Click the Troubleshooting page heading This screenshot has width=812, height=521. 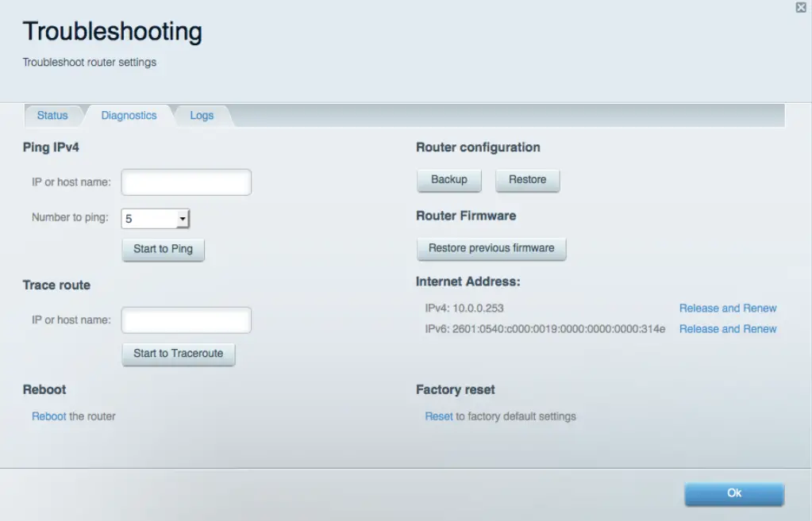113,31
